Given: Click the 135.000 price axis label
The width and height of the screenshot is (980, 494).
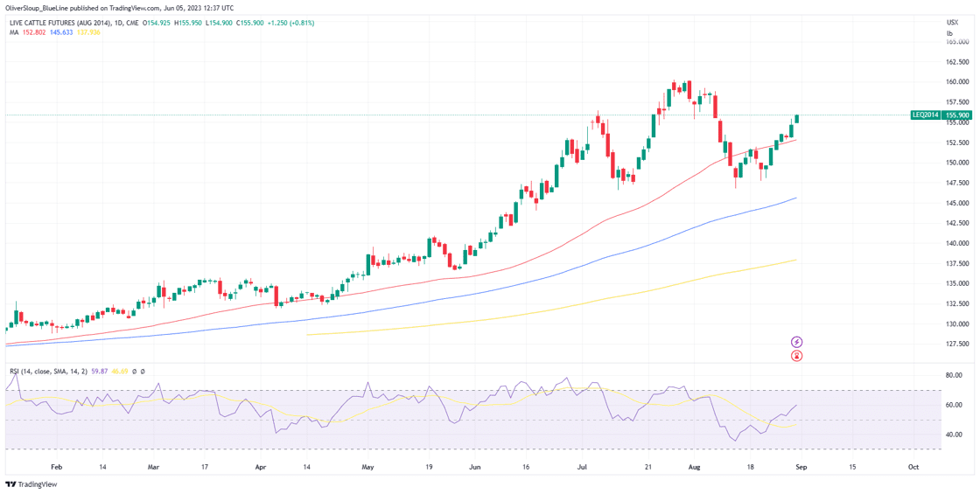Looking at the screenshot, I should 958,283.
